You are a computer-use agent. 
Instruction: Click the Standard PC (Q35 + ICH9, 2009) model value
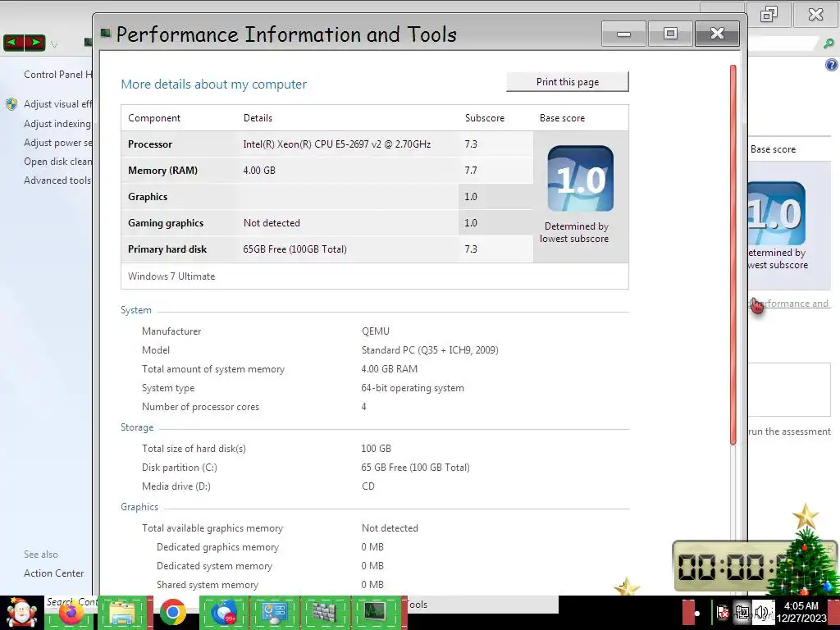430,349
